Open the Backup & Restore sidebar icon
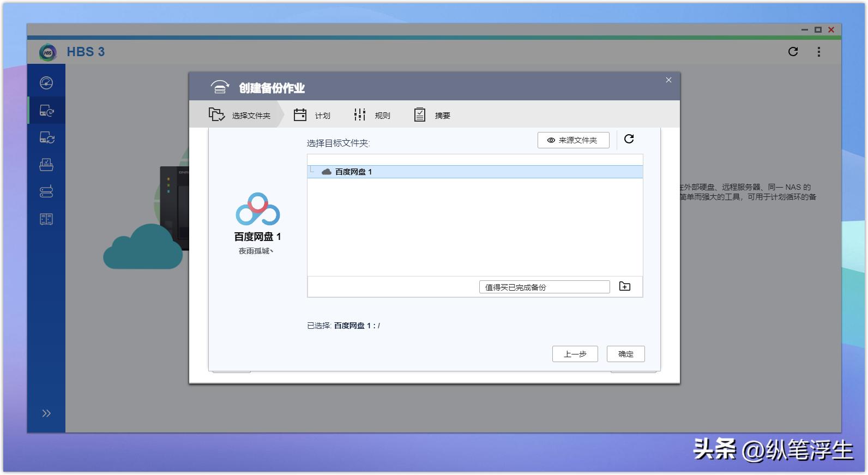Image resolution: width=868 pixels, height=475 pixels. 46,111
